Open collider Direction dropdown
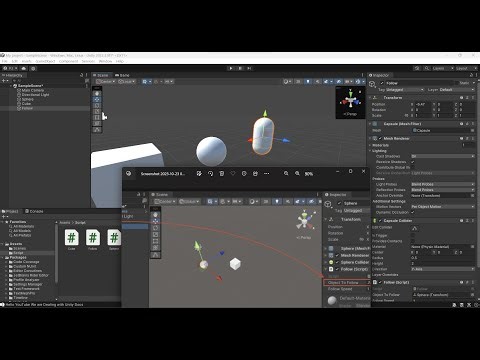The height and width of the screenshot is (360, 480). point(443,269)
